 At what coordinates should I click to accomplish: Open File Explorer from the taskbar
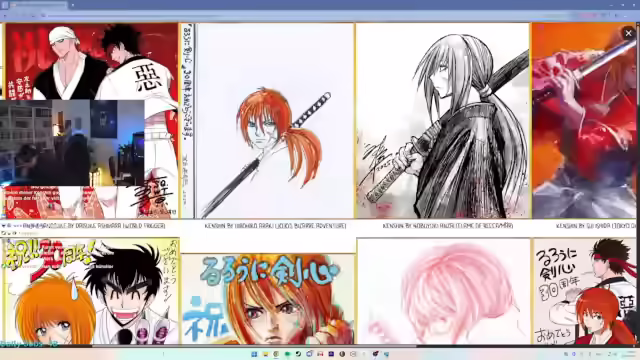point(265,354)
